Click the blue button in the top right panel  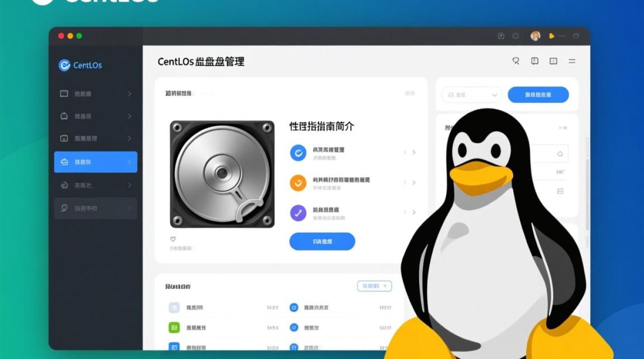(x=539, y=95)
